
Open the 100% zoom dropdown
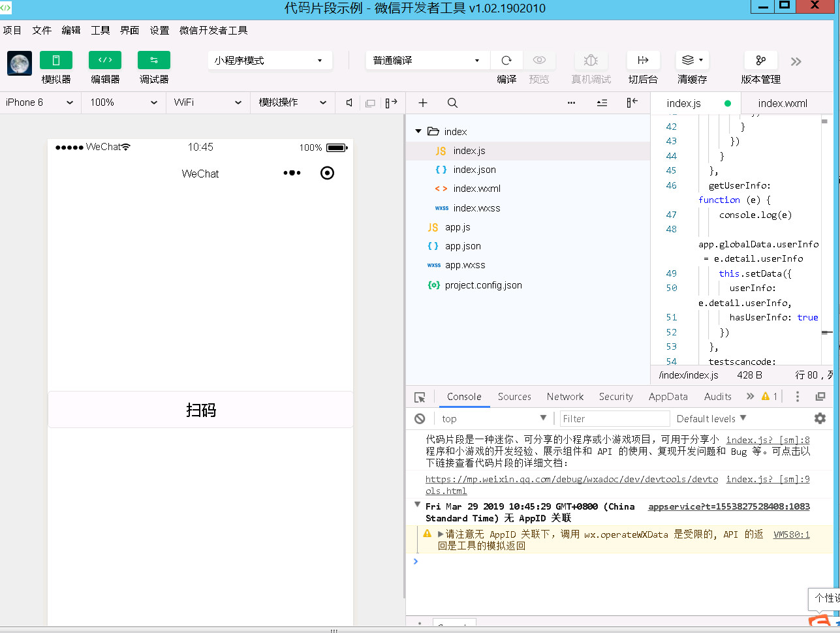123,102
